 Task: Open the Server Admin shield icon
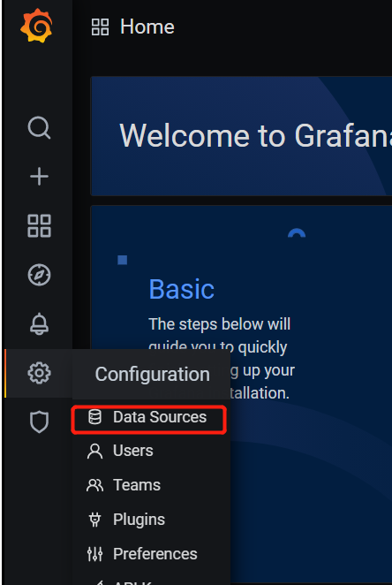pyautogui.click(x=39, y=422)
